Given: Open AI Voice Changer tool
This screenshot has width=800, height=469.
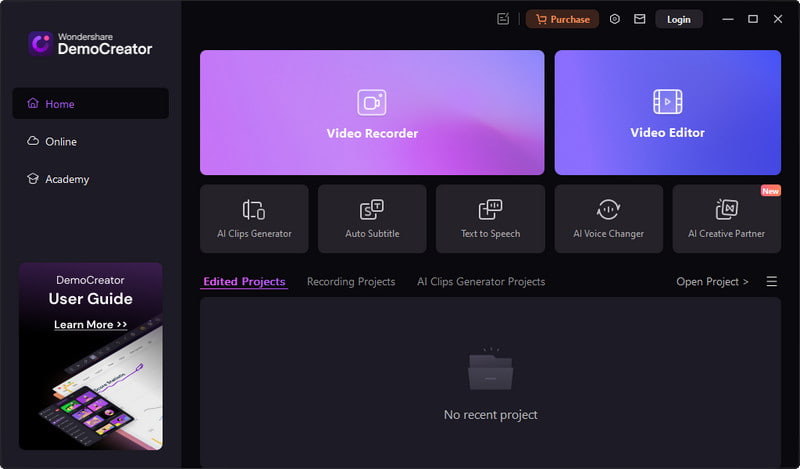Looking at the screenshot, I should tap(608, 219).
